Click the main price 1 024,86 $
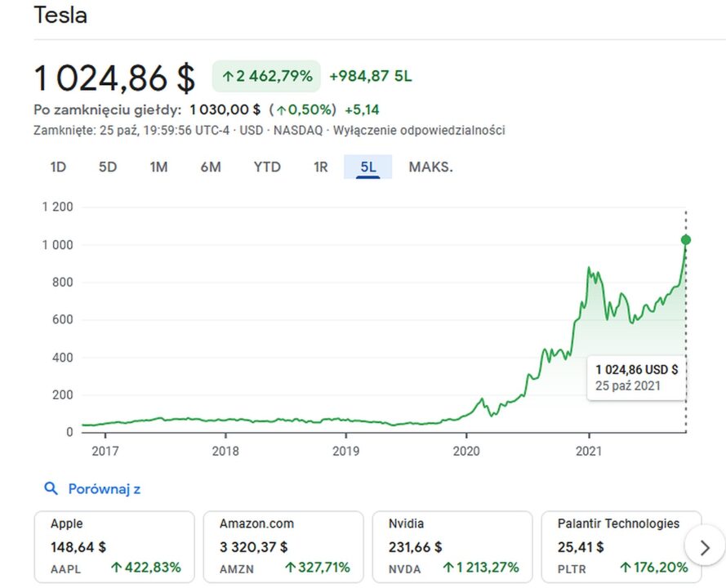The image size is (726, 588). 115,78
